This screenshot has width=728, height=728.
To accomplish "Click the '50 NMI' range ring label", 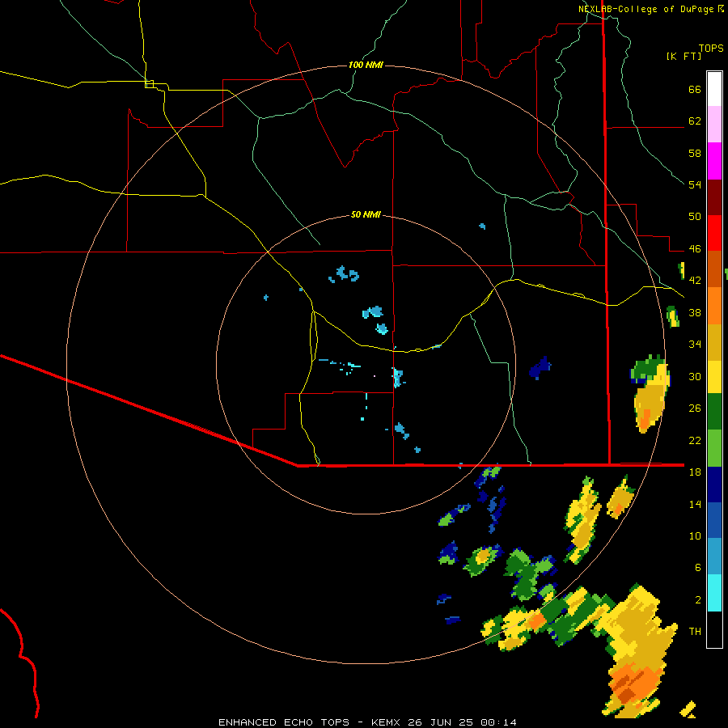I will [x=366, y=214].
